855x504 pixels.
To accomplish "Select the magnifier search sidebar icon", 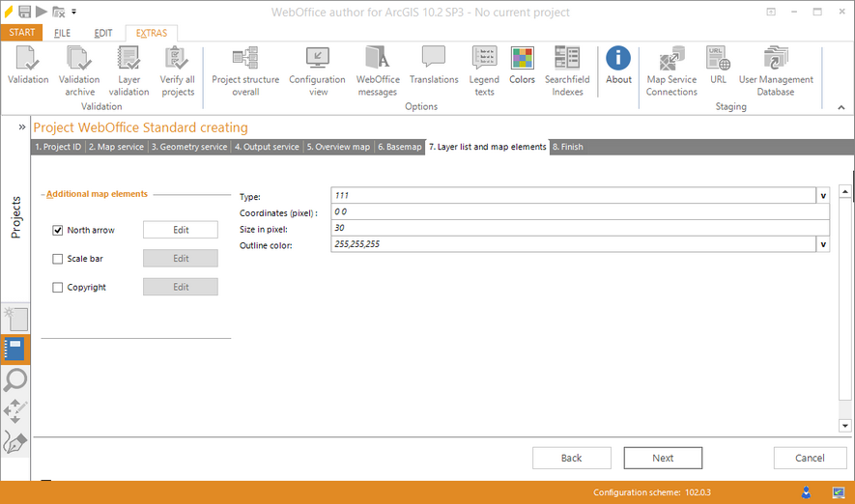I will click(x=15, y=379).
